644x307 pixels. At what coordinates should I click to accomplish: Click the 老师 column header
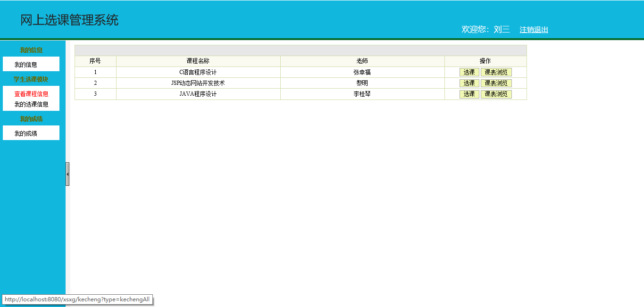[362, 61]
